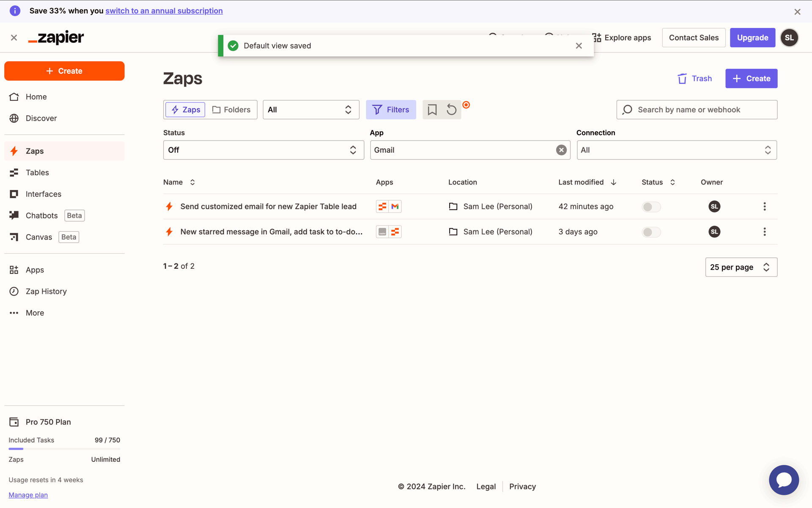Focus the Search by name or webhook field
The height and width of the screenshot is (508, 812).
[x=697, y=110]
